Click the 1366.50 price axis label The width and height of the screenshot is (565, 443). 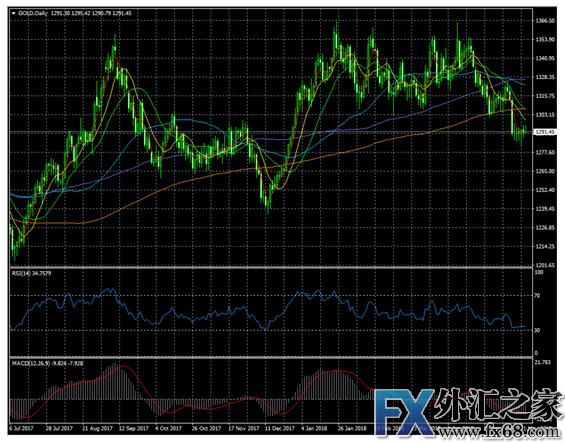544,21
